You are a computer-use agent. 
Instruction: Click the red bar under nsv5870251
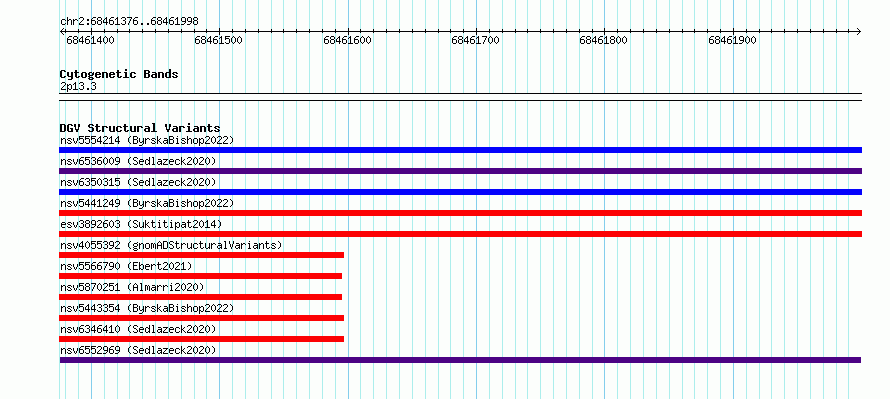(200, 297)
